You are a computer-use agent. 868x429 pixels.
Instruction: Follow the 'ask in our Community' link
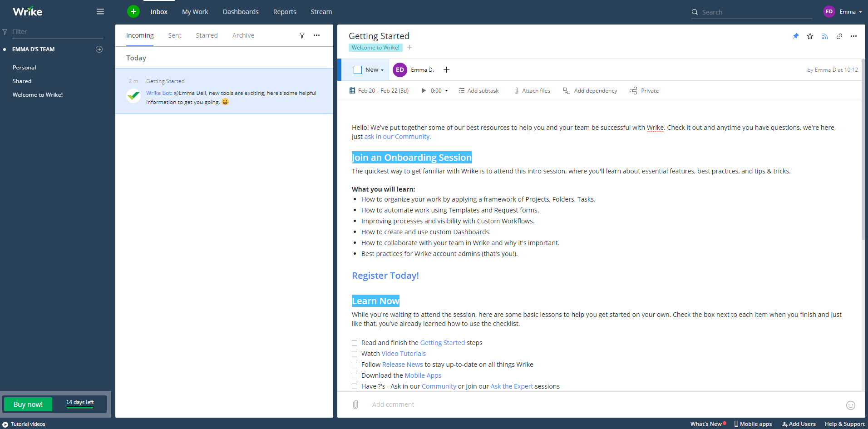[398, 137]
